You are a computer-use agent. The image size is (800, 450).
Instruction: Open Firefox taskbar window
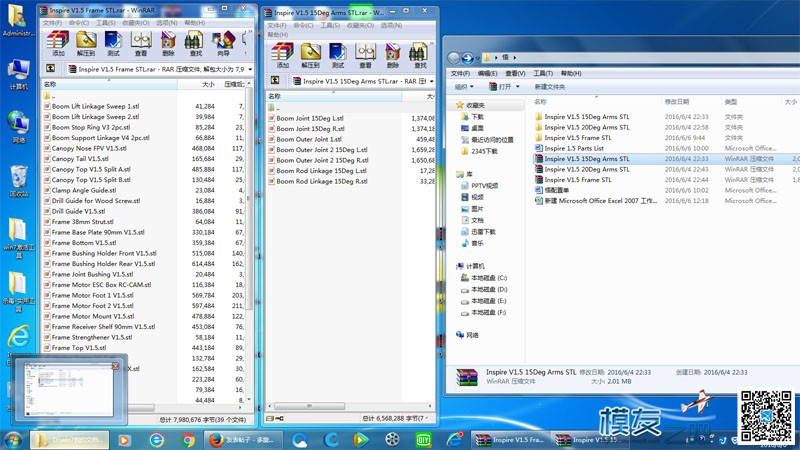(243, 440)
